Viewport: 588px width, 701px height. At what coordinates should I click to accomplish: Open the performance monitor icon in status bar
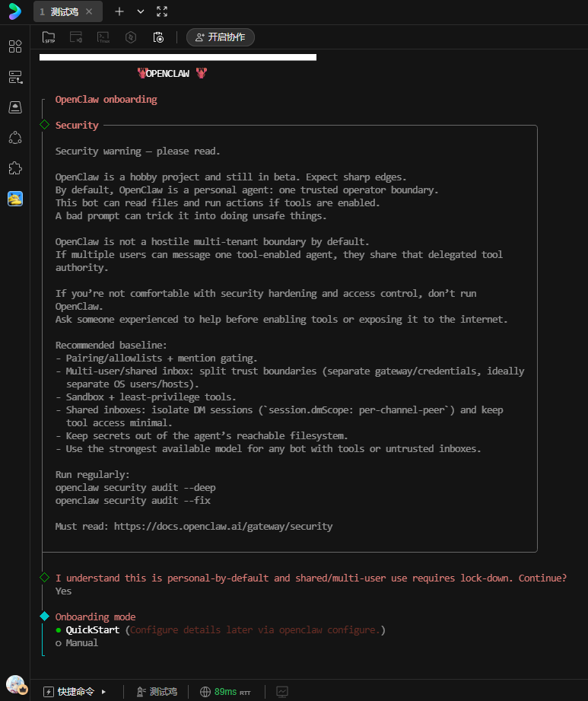(282, 692)
